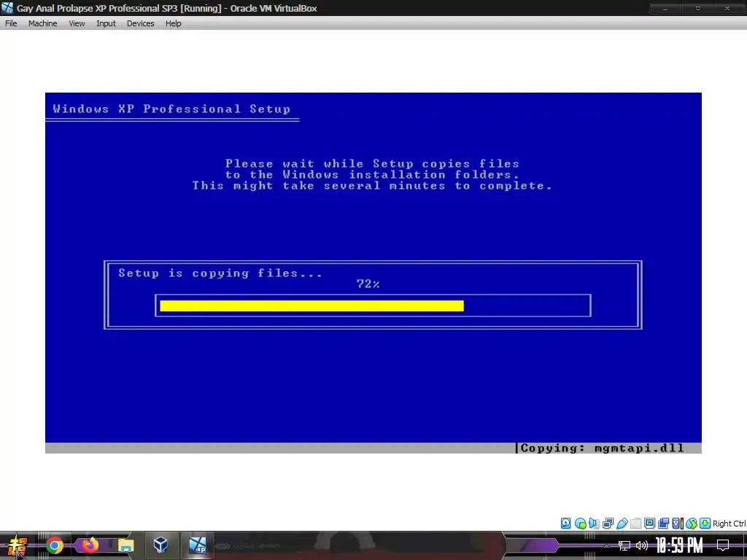The width and height of the screenshot is (747, 560).
Task: Click the hard disk activity status icon
Action: 565,524
